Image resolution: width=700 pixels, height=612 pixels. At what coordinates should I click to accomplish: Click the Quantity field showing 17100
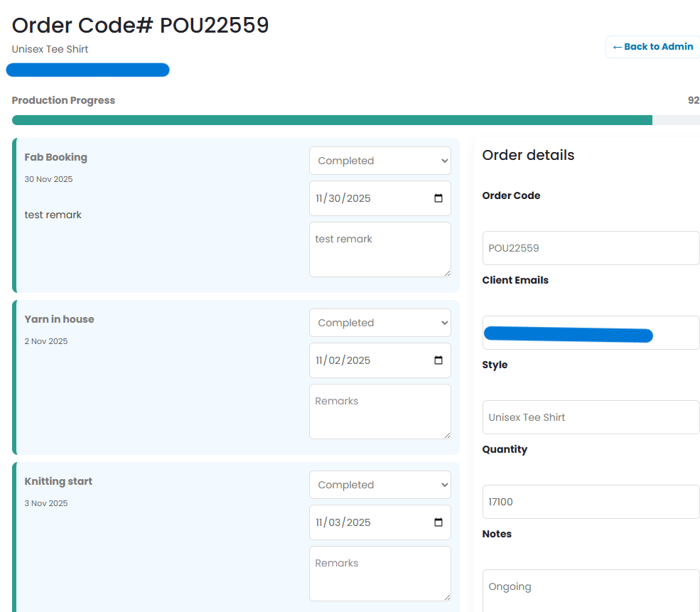click(x=591, y=501)
